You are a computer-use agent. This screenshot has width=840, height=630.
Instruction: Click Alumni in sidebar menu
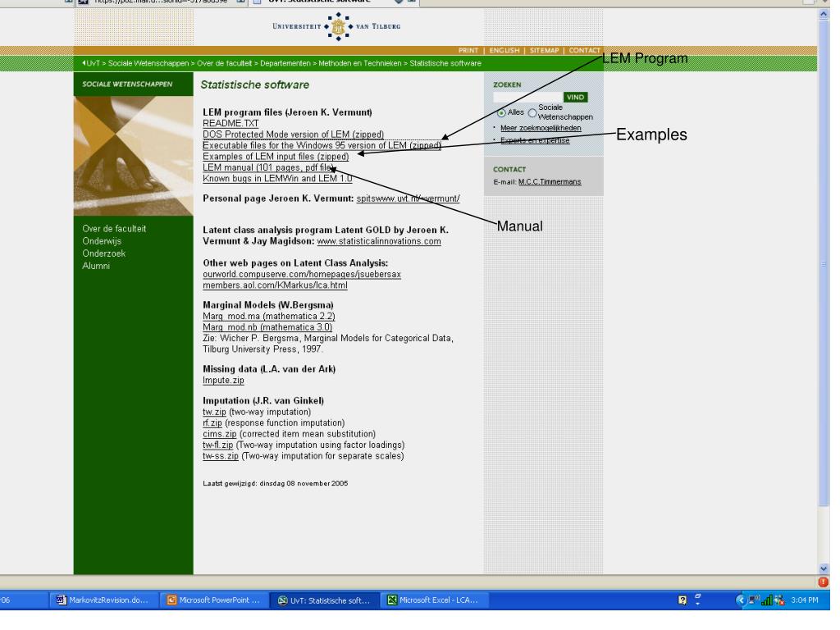96,266
